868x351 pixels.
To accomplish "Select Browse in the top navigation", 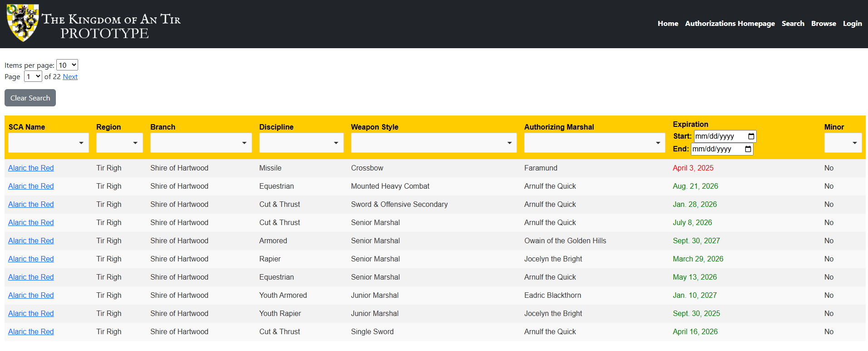I will pyautogui.click(x=823, y=24).
